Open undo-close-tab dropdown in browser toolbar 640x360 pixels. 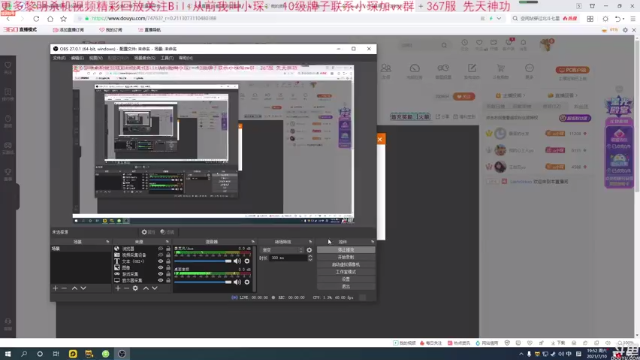tap(624, 19)
